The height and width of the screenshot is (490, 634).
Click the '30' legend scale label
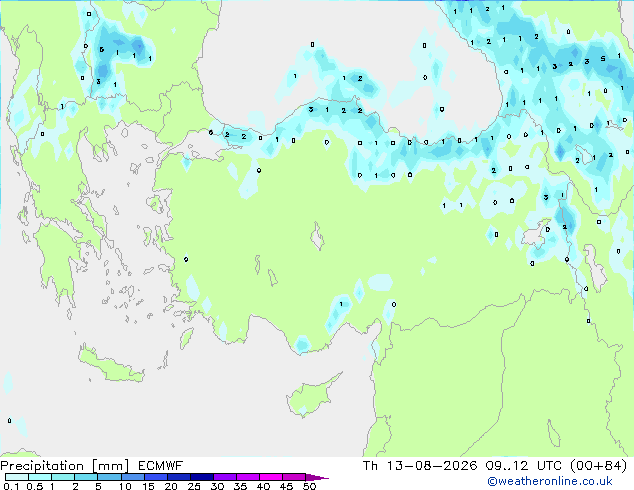217,486
